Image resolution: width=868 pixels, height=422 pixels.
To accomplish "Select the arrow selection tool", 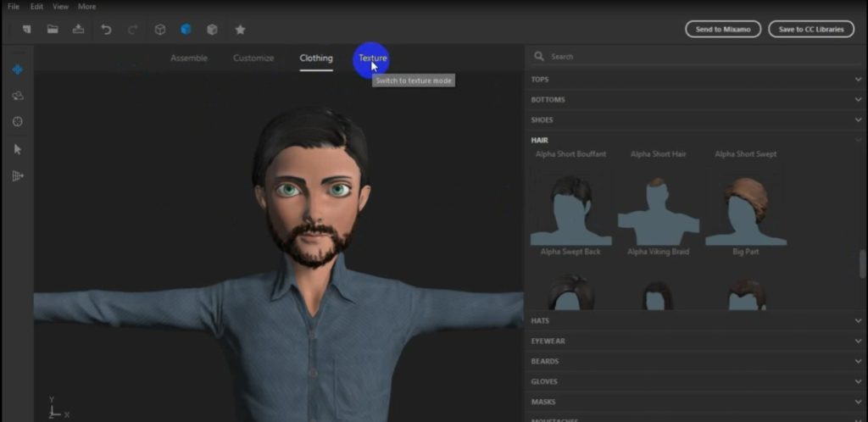I will [x=18, y=149].
